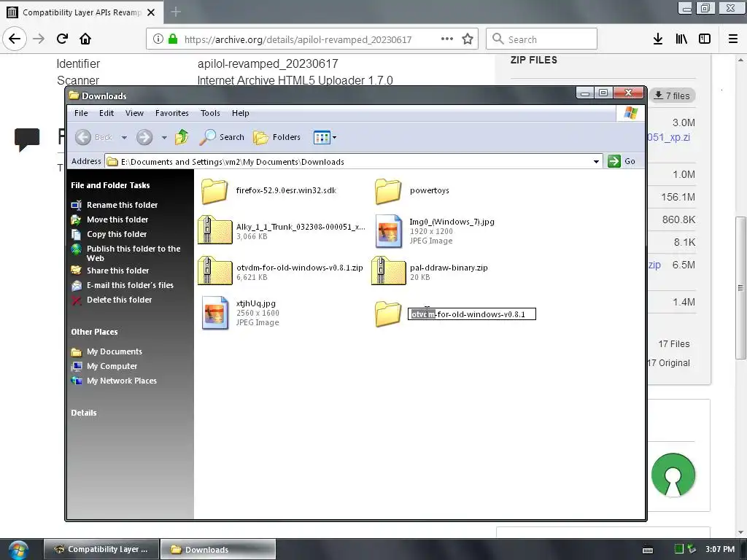Switch to Compatibility Layer taskbar button

click(101, 549)
